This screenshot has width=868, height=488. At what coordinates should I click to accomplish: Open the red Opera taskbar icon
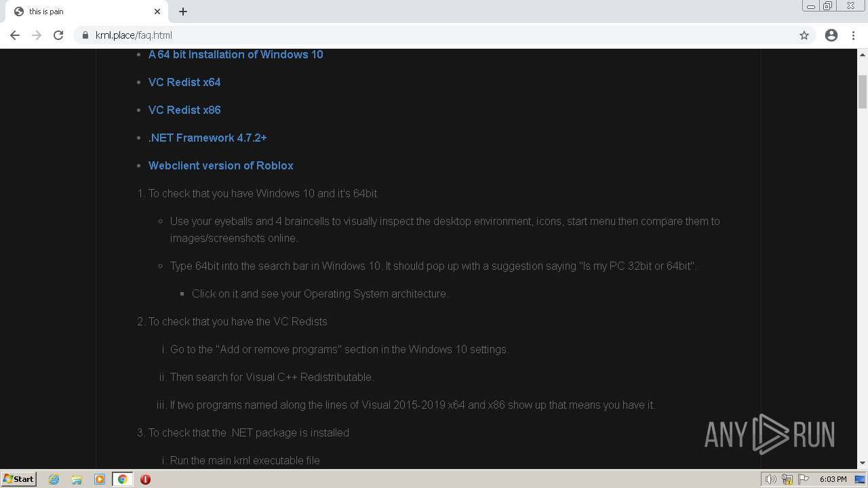pyautogui.click(x=145, y=479)
